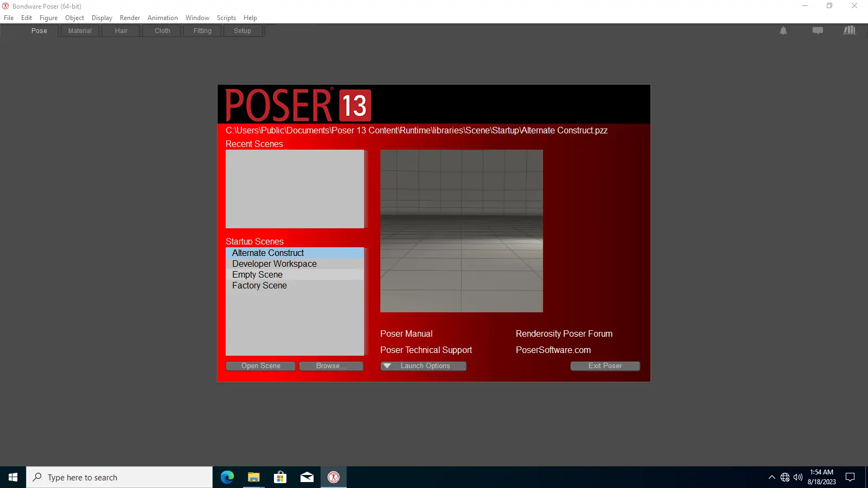Select the Factory Scene startup scene
The width and height of the screenshot is (868, 488).
click(x=295, y=286)
